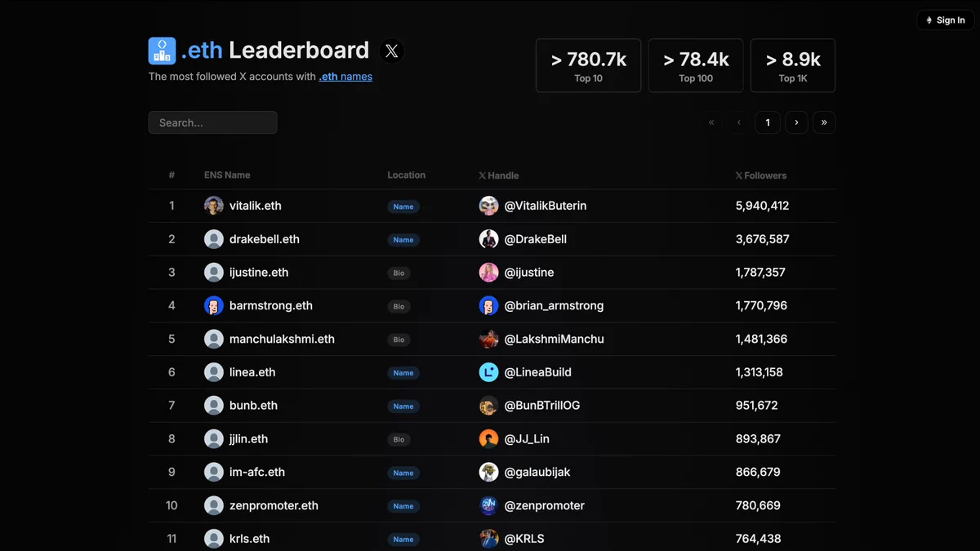The width and height of the screenshot is (980, 551).
Task: Open the .eth names link
Action: click(x=345, y=77)
